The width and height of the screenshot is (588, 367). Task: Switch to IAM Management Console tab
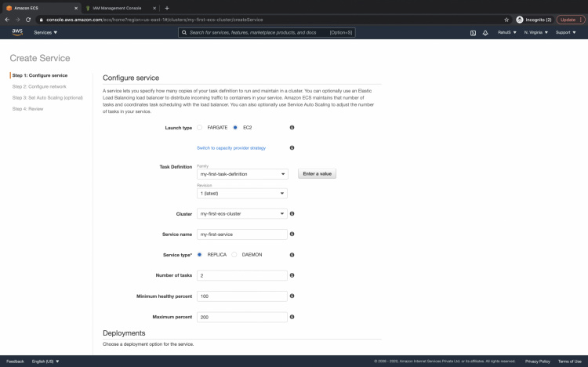click(x=119, y=8)
